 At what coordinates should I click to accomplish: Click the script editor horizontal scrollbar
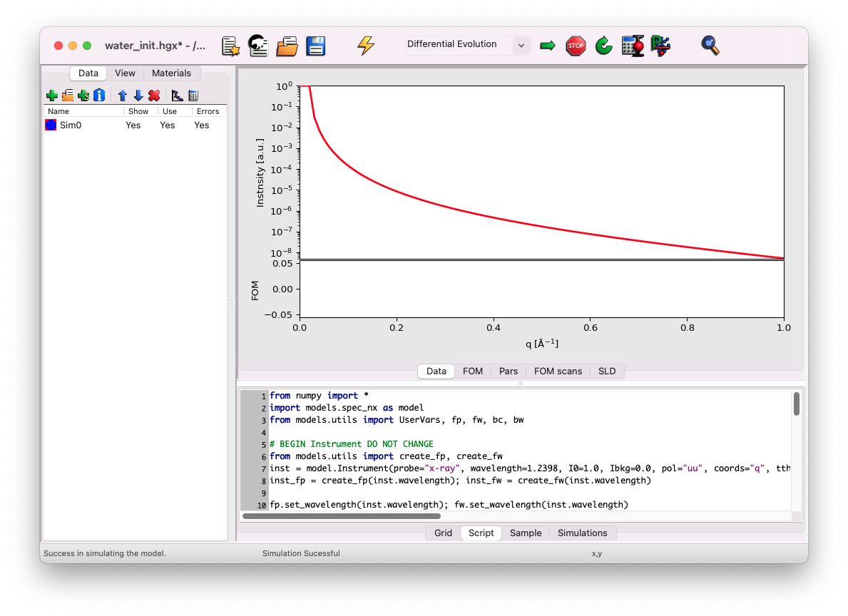[x=342, y=516]
